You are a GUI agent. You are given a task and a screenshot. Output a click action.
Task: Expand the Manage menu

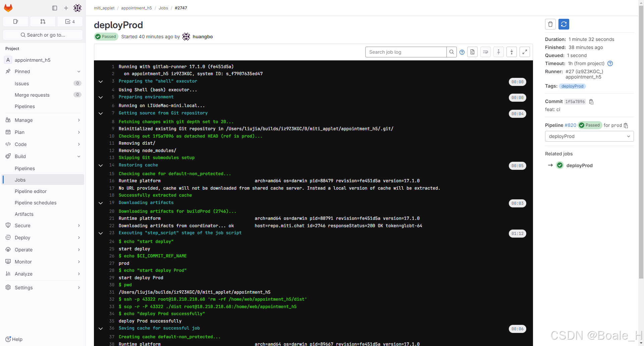click(x=43, y=120)
